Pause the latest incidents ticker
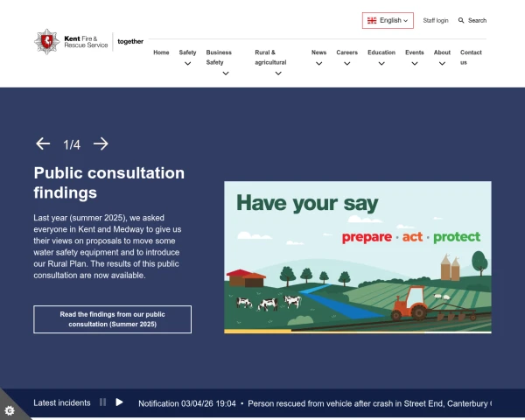The width and height of the screenshot is (525, 420). 102,402
